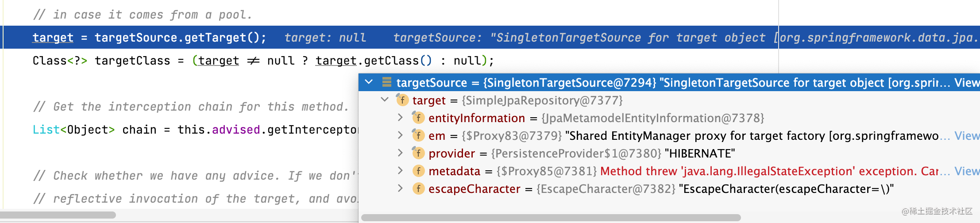
Task: Collapse the target SimpleJpaRepository node
Action: click(385, 100)
